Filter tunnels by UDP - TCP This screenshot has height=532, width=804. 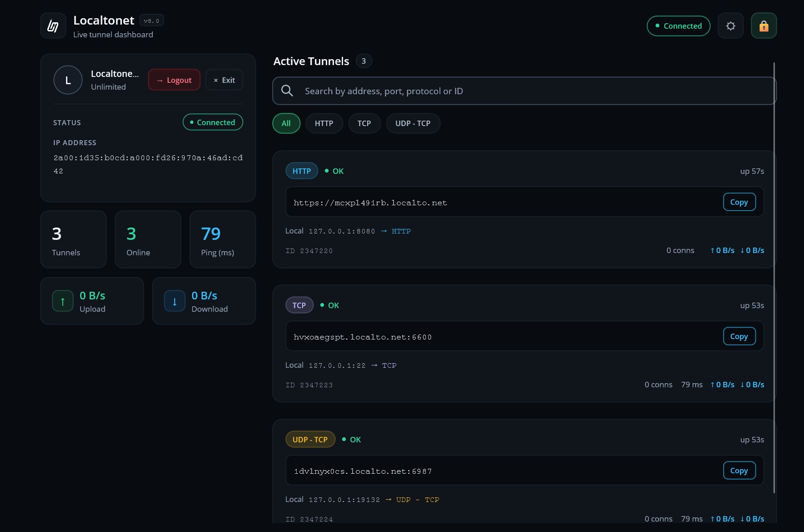pos(413,123)
